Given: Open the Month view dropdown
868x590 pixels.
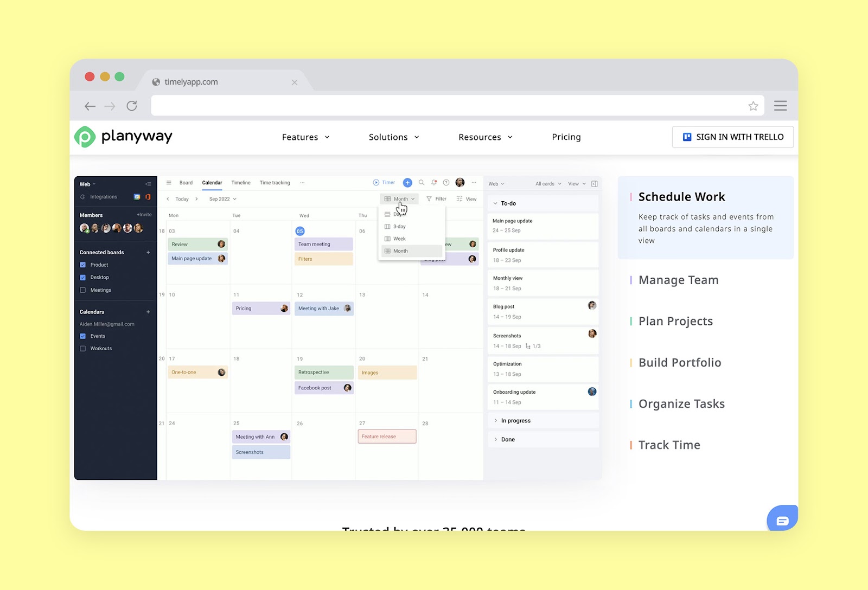Looking at the screenshot, I should (399, 198).
